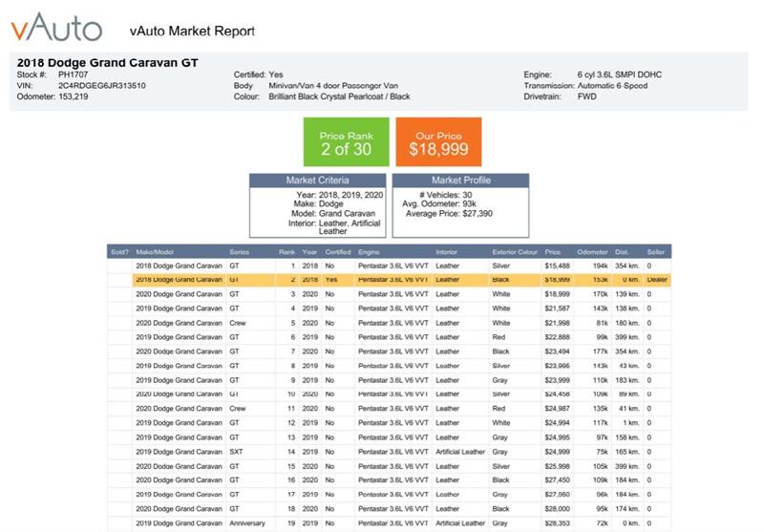Viewport: 764px width, 532px height.
Task: Click the SXT series cell
Action: (x=236, y=452)
